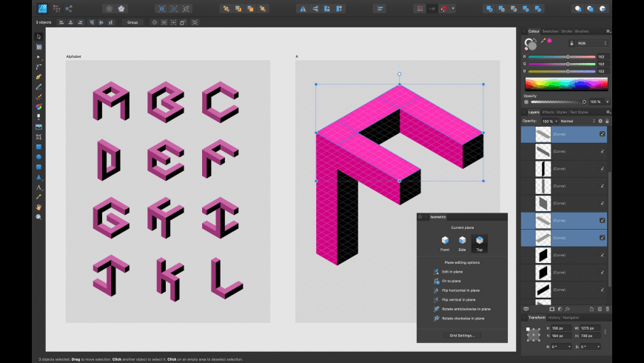Select the Front isometric plane
Image resolution: width=644 pixels, height=363 pixels.
(x=445, y=244)
